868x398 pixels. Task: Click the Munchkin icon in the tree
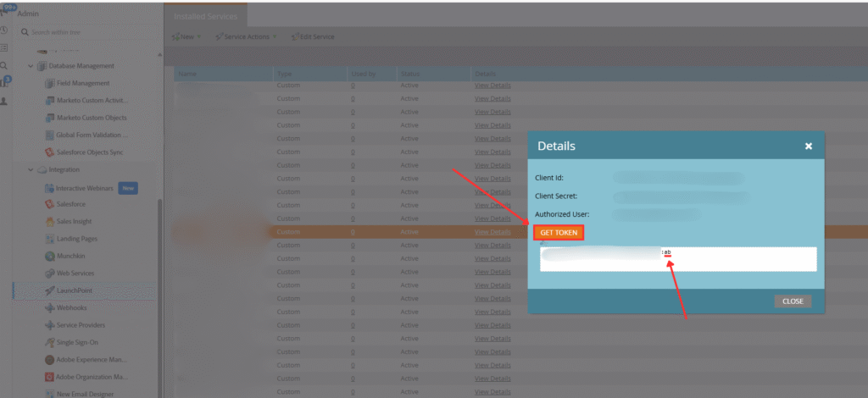coord(49,256)
